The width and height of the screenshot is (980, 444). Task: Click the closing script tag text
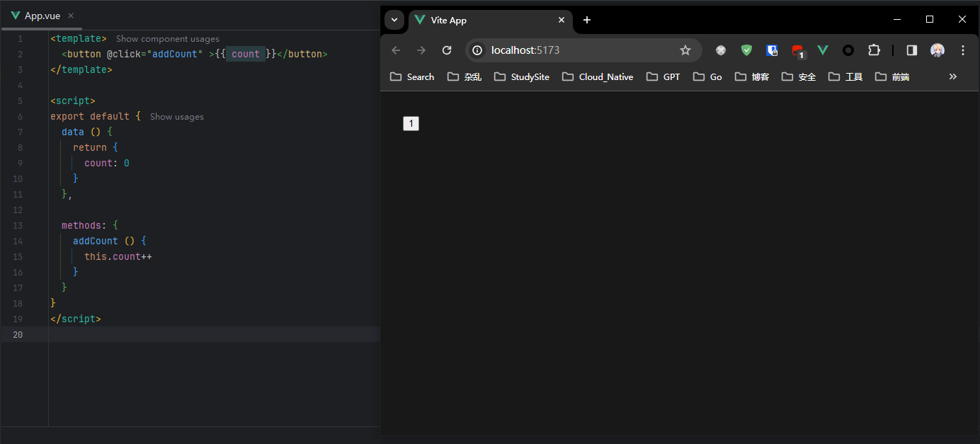[x=76, y=319]
